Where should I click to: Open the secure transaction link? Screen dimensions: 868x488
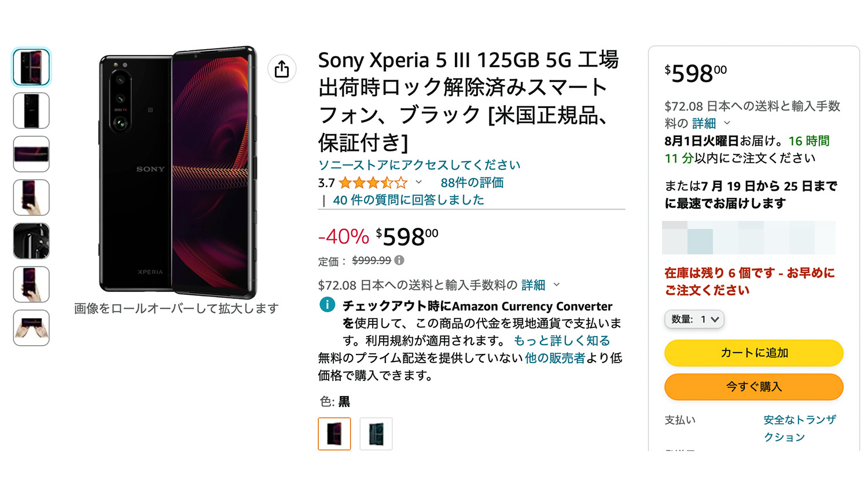(x=799, y=428)
